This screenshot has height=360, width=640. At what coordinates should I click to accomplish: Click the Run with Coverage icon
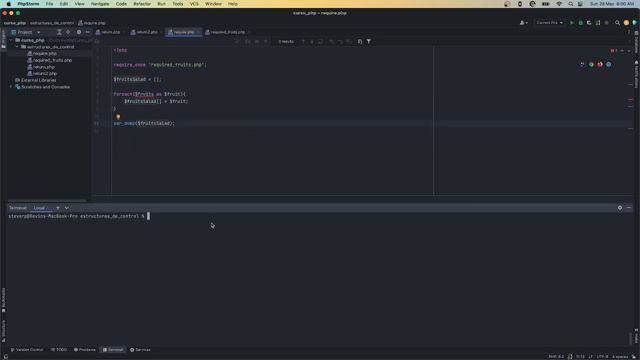tap(589, 23)
